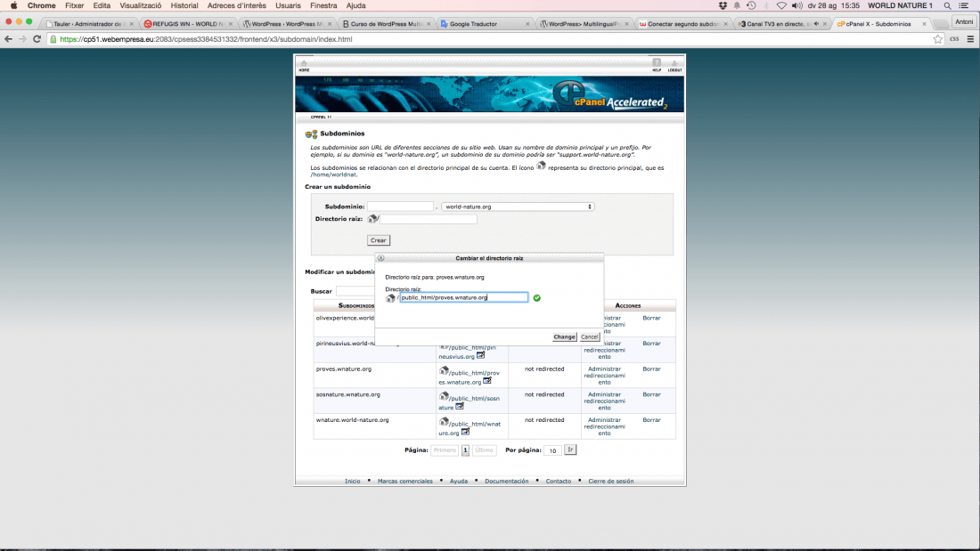Click the cPanel Home icon
The width and height of the screenshot is (980, 551).
click(304, 64)
